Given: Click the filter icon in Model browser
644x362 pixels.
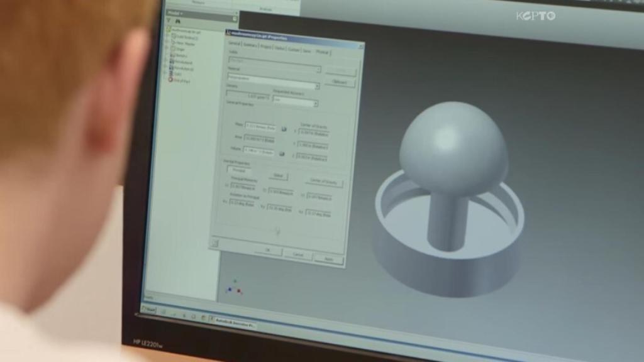Looking at the screenshot, I should (170, 21).
